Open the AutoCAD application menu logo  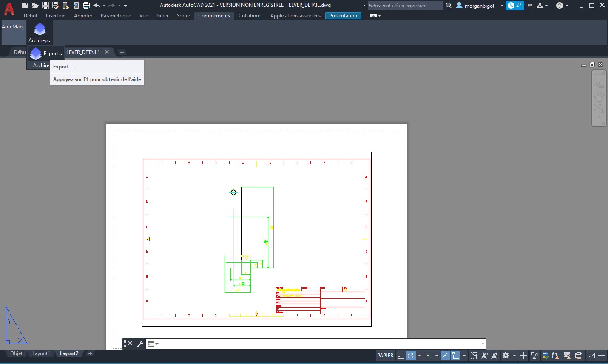pos(9,9)
